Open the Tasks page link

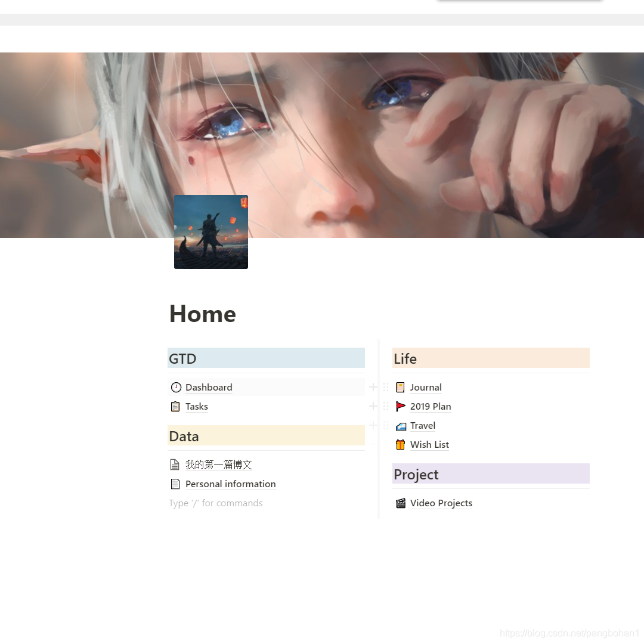[196, 407]
